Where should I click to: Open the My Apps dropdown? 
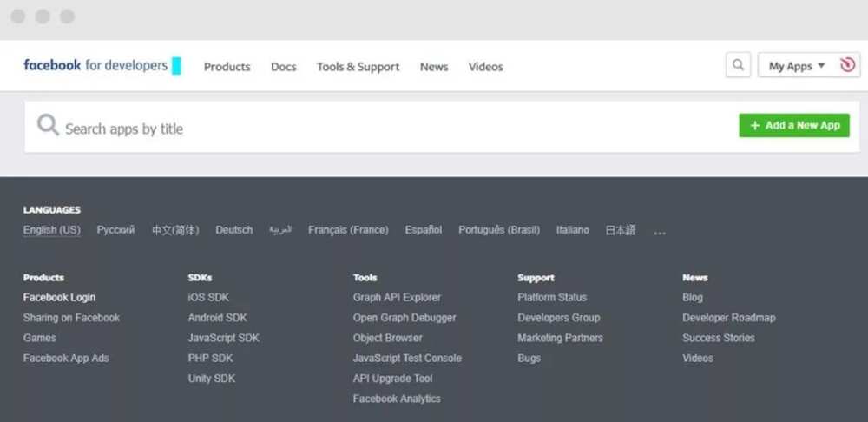(797, 66)
